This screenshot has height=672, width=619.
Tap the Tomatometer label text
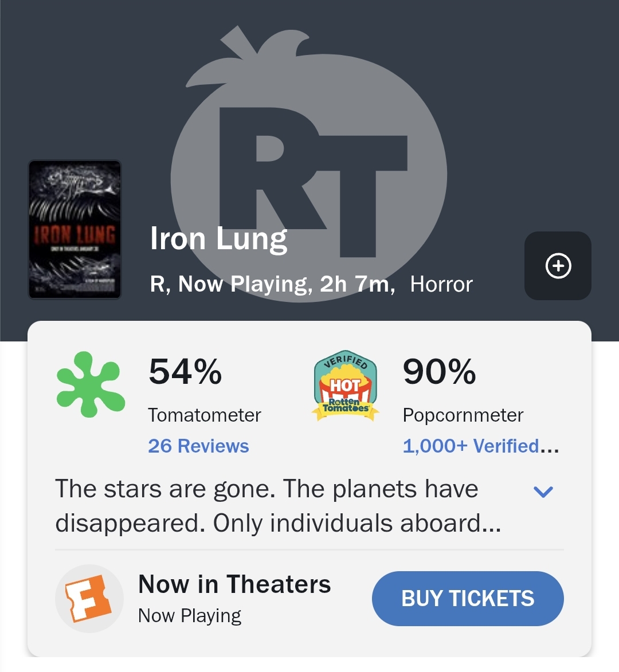pyautogui.click(x=205, y=415)
